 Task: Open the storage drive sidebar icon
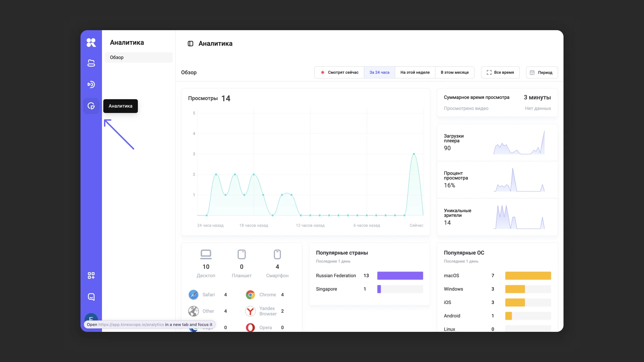[91, 63]
